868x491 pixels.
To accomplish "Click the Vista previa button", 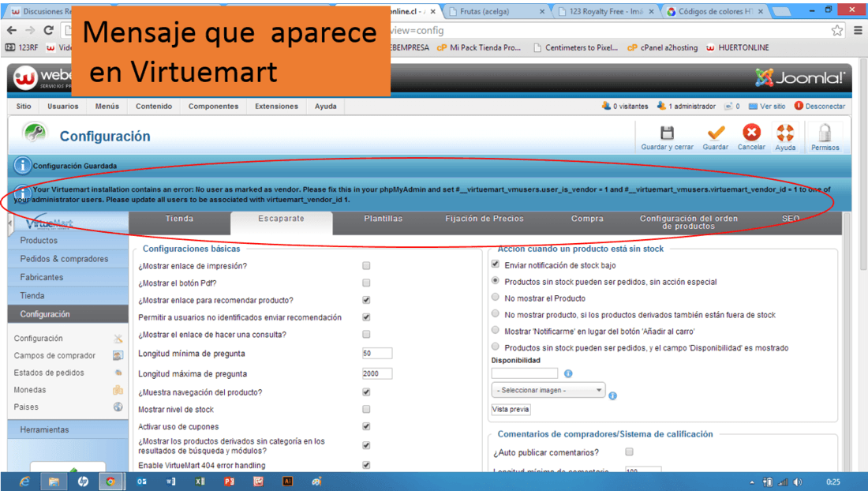I will pyautogui.click(x=511, y=410).
